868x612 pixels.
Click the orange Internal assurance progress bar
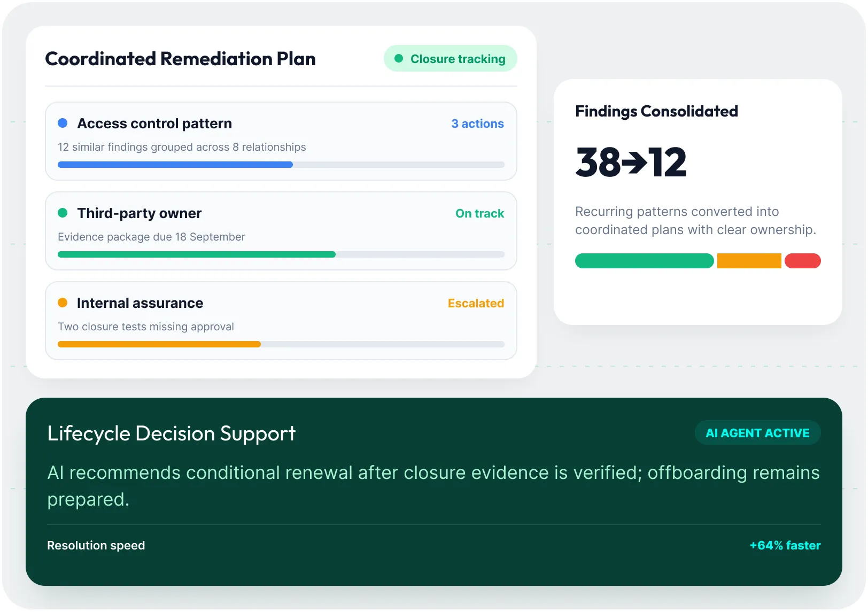[159, 344]
